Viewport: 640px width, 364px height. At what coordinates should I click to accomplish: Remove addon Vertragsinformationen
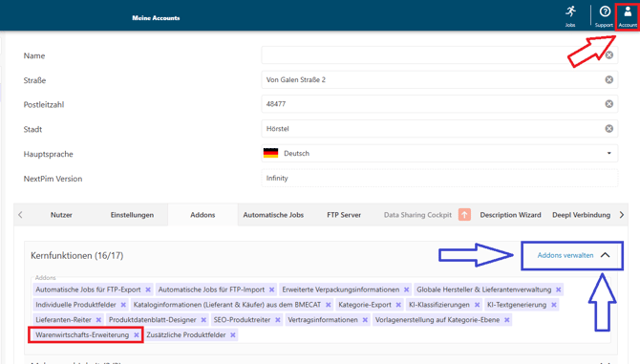coord(365,320)
